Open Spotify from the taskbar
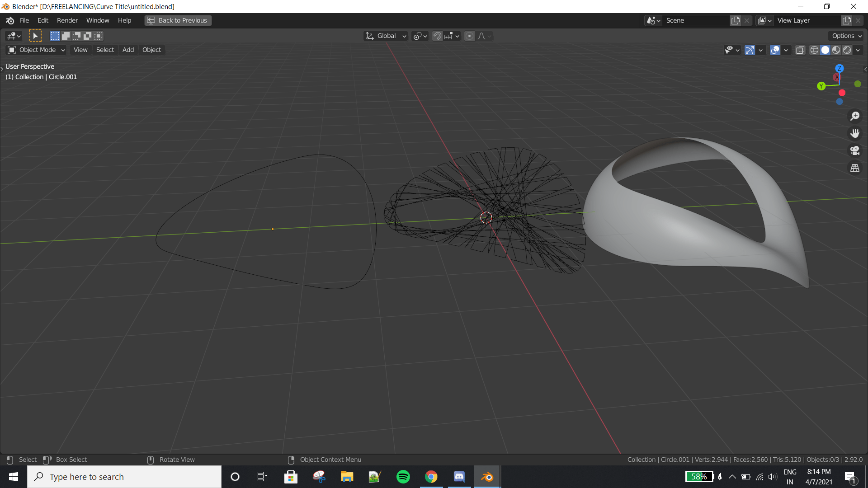868x488 pixels. (x=403, y=477)
